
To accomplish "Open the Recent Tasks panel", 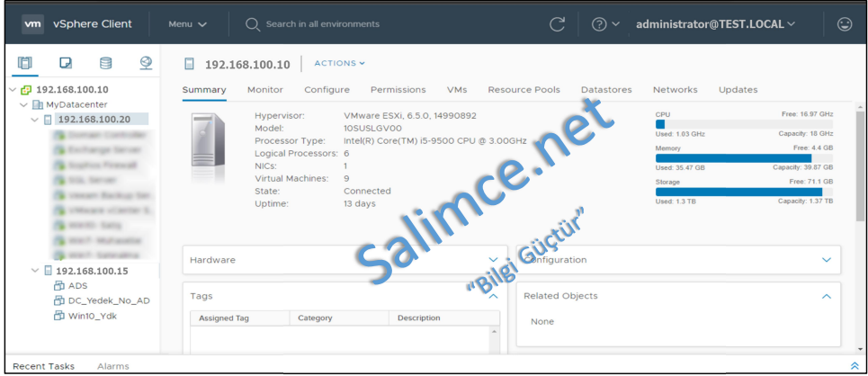I will pos(43,366).
